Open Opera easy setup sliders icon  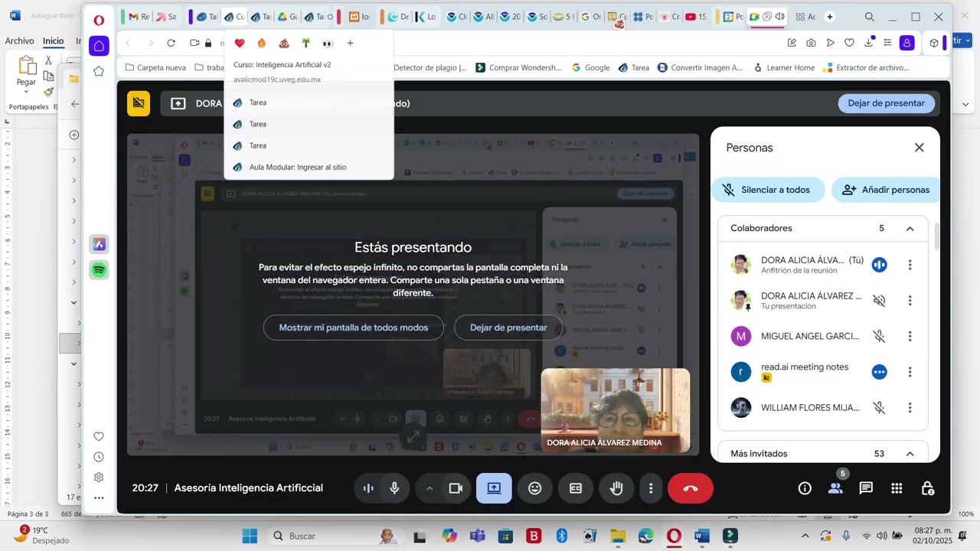click(x=888, y=44)
